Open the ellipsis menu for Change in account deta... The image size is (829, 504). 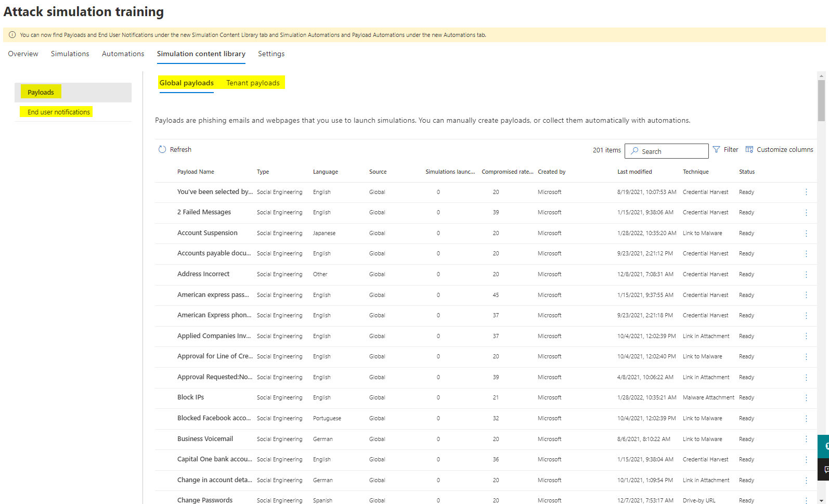(806, 481)
